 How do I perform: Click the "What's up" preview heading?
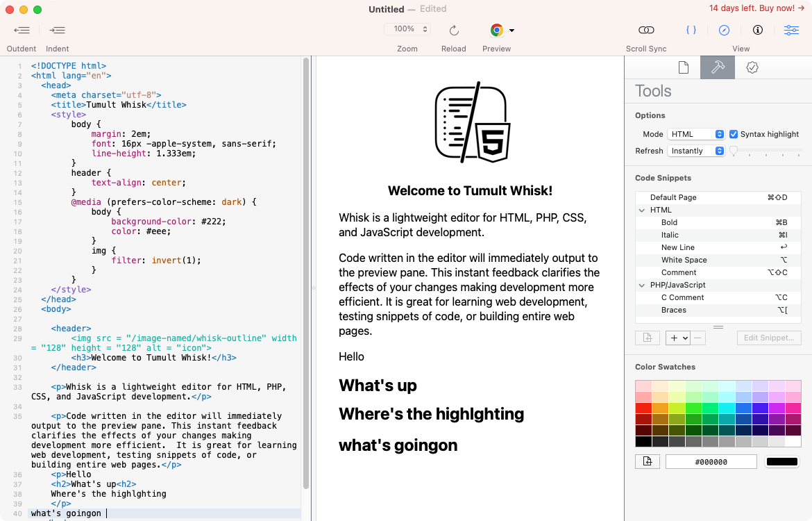click(378, 386)
